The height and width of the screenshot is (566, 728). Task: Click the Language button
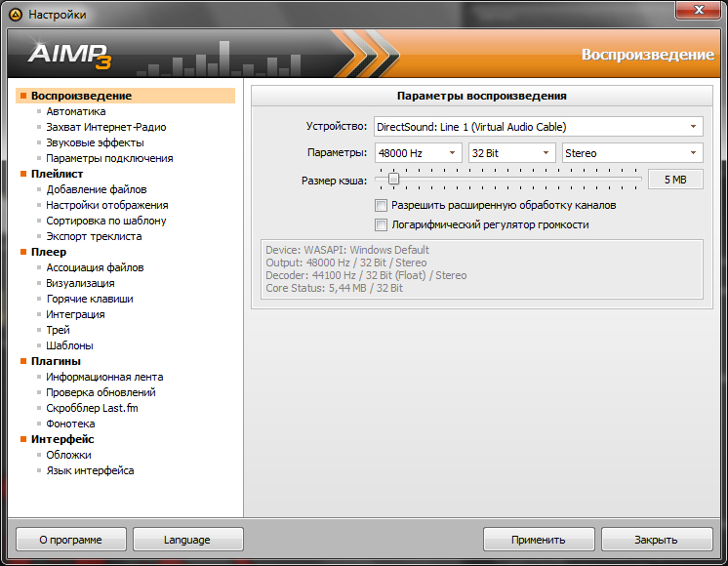pos(187,540)
